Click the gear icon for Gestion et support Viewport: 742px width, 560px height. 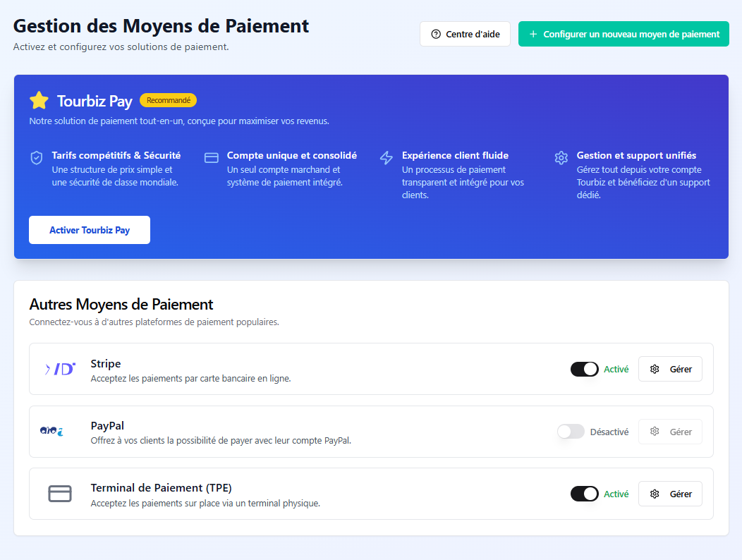pos(561,157)
